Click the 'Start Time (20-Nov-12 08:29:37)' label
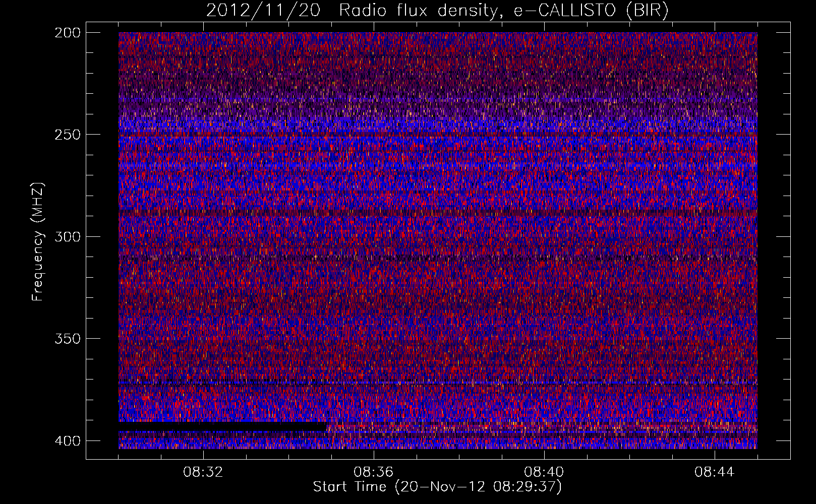 pyautogui.click(x=437, y=487)
